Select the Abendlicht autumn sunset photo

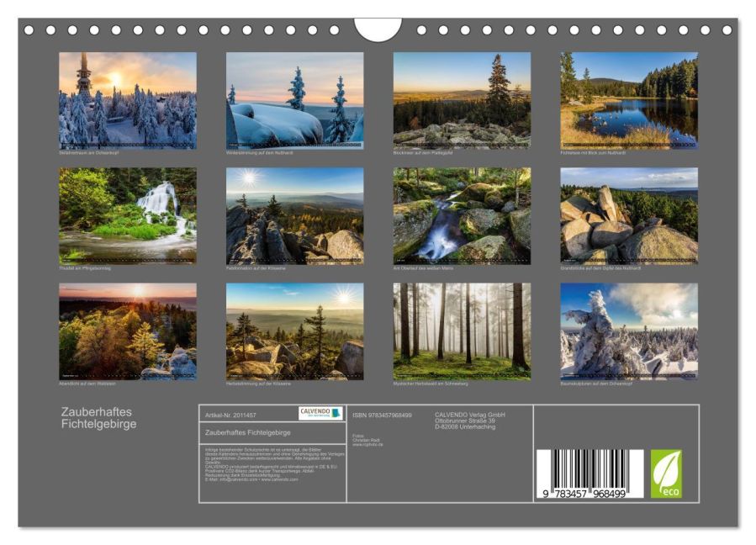(x=128, y=331)
